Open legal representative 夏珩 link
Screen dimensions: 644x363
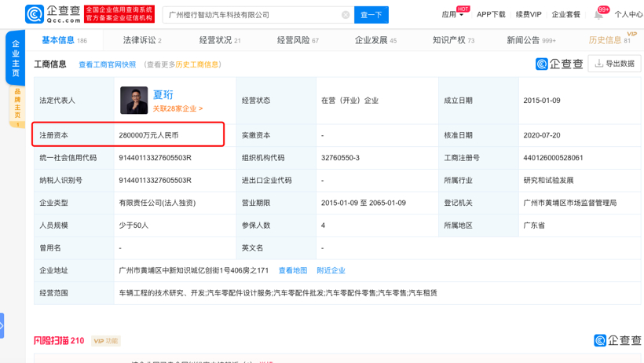(163, 95)
